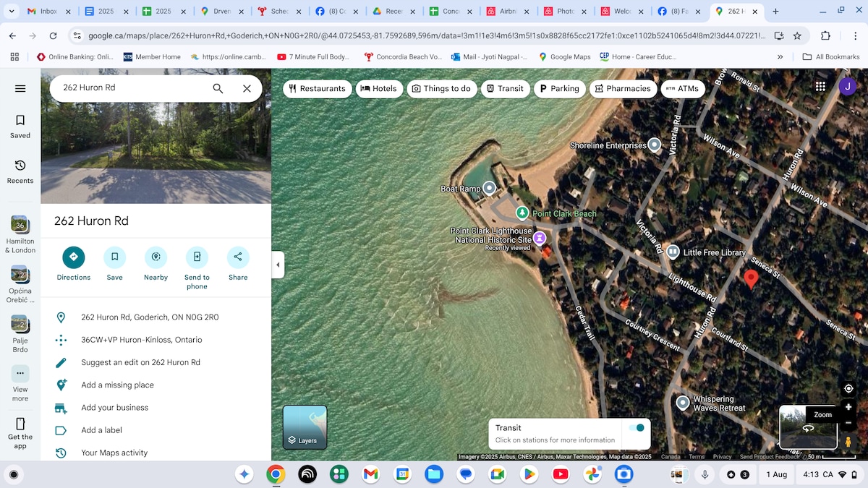Click Send Product Feedback
Viewport: 868px width, 488px height.
tap(770, 457)
